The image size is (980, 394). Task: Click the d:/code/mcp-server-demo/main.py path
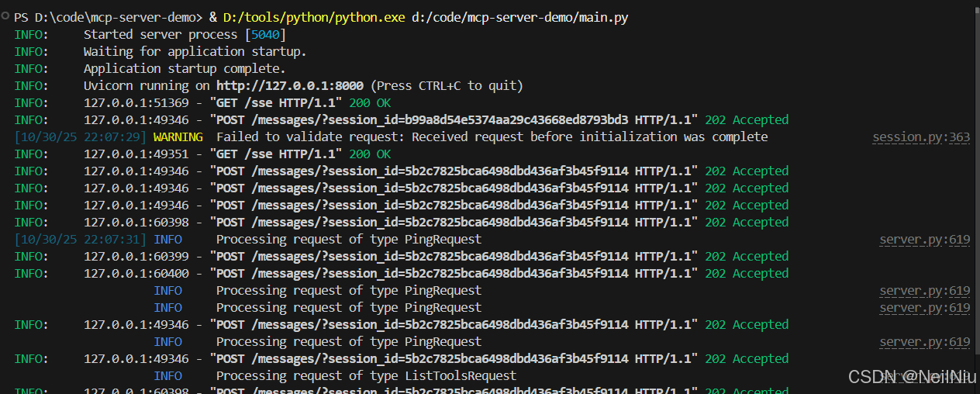[x=519, y=17]
